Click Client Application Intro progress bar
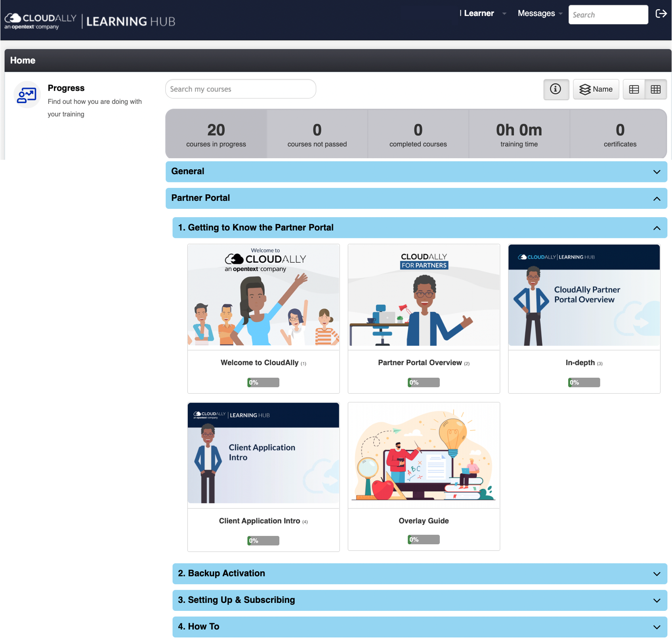Viewport: 672px width, 639px height. 263,541
